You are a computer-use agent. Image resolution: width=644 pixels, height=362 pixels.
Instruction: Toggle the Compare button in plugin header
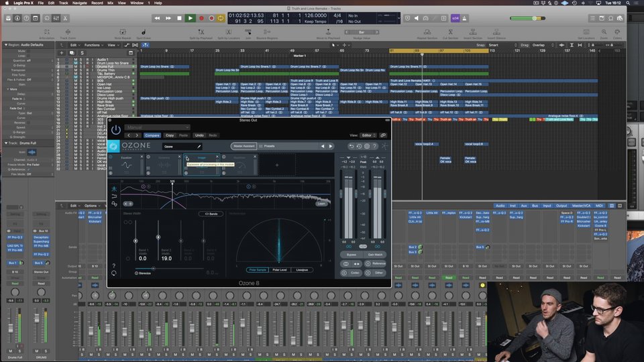click(152, 135)
